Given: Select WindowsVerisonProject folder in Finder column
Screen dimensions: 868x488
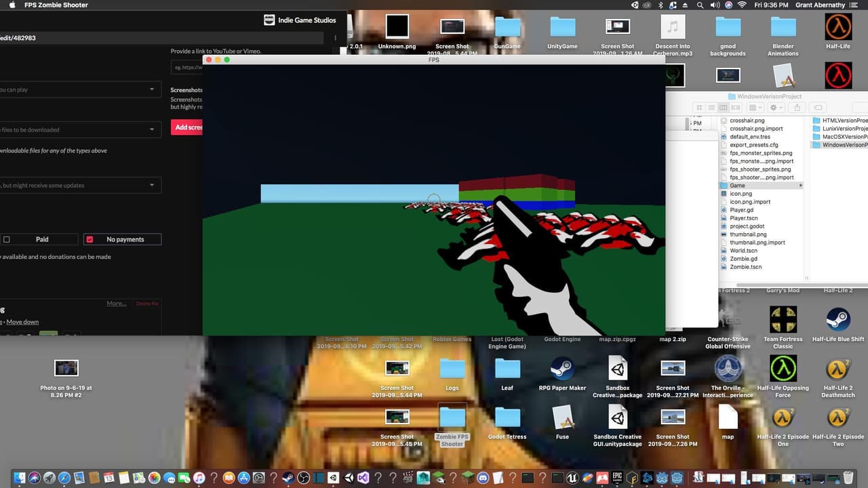Looking at the screenshot, I should 840,145.
